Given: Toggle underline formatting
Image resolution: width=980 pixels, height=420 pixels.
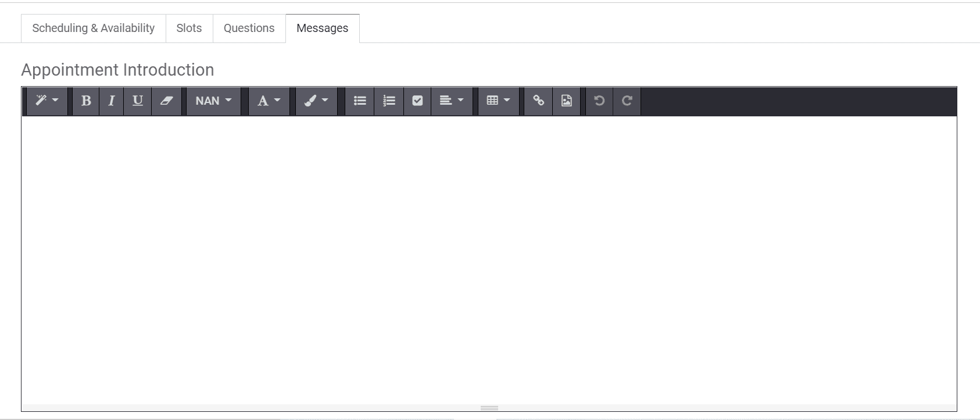Looking at the screenshot, I should coord(138,101).
